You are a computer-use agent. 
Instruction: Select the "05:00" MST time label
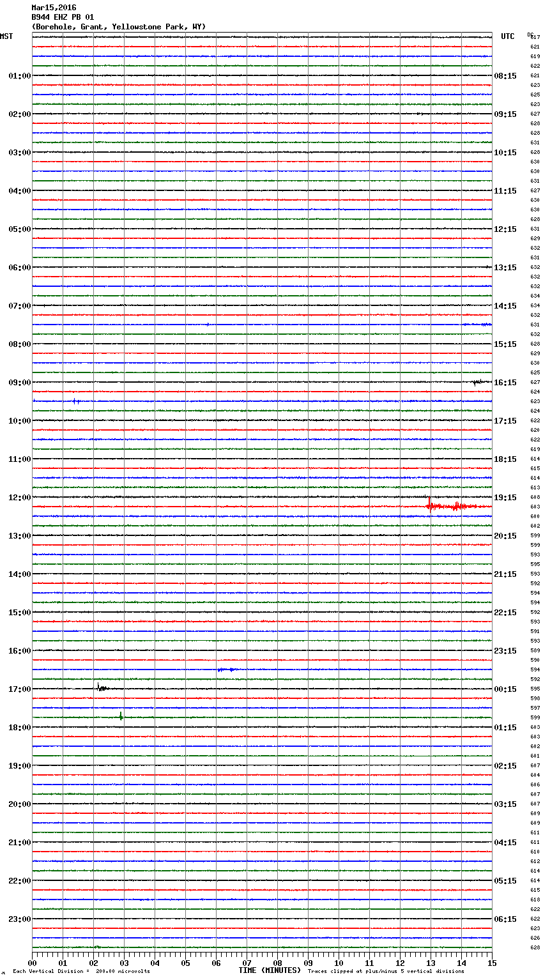(20, 229)
